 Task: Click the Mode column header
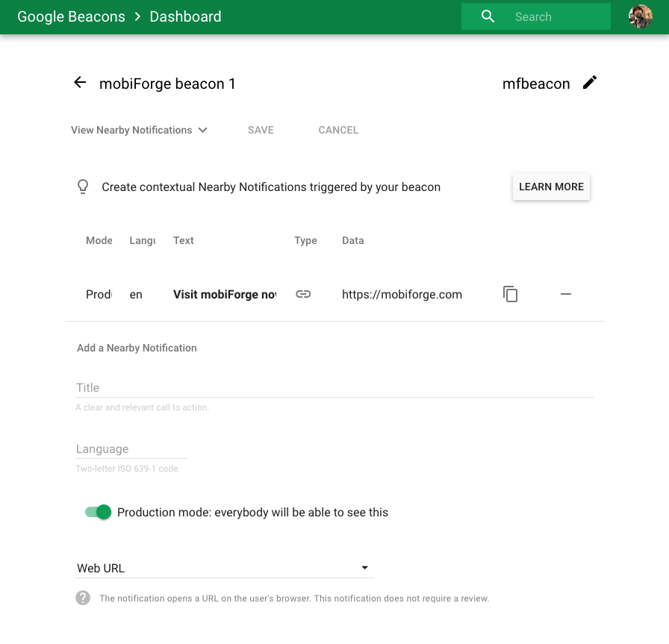(x=99, y=240)
